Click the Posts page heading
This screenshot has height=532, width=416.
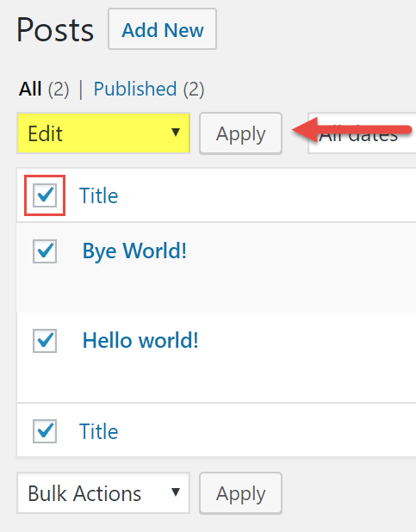click(x=55, y=30)
